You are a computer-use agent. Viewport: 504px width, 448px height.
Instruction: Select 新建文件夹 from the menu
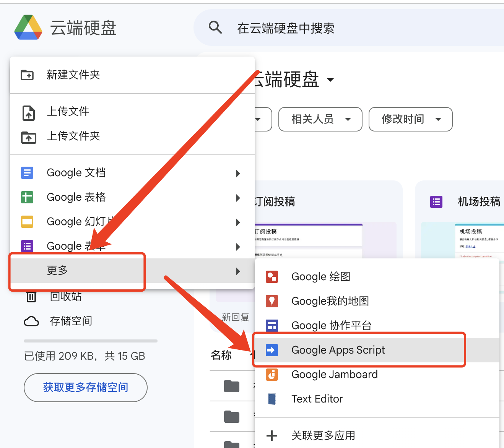(73, 75)
